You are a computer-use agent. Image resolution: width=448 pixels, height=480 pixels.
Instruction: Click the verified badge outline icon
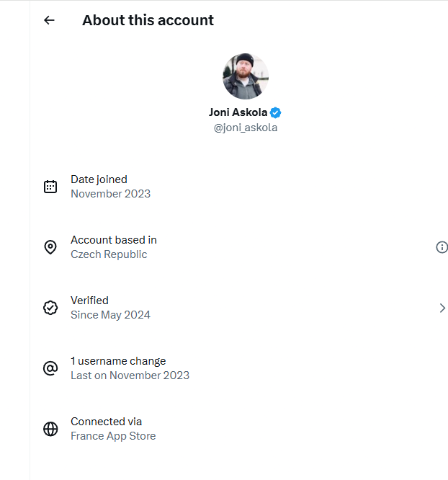50,308
